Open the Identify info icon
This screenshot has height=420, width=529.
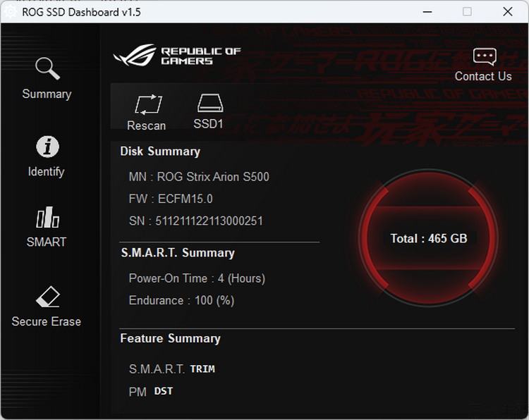click(47, 147)
